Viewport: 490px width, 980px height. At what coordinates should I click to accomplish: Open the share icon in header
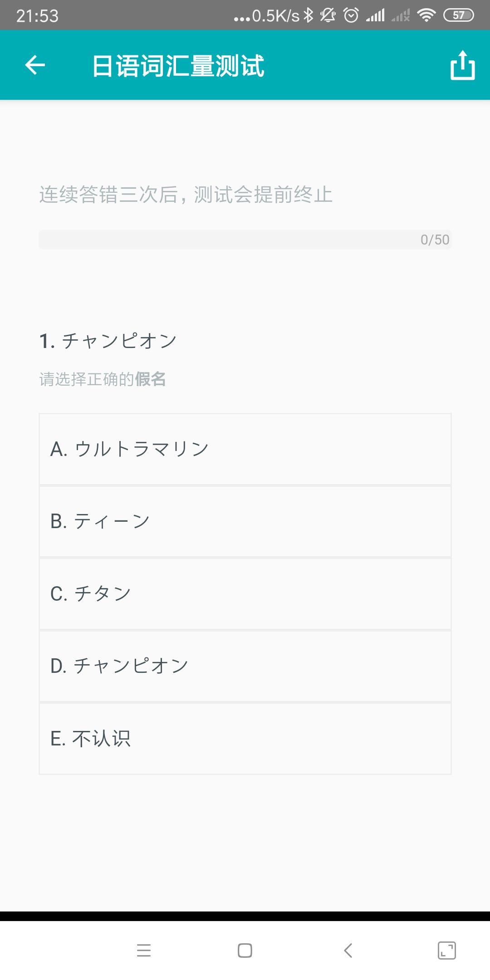(462, 65)
